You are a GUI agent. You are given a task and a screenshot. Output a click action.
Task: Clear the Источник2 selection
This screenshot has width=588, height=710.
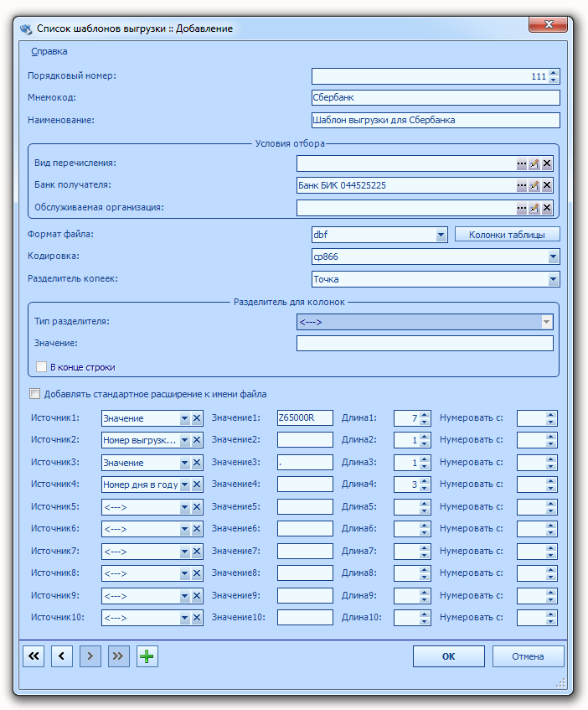click(x=197, y=440)
